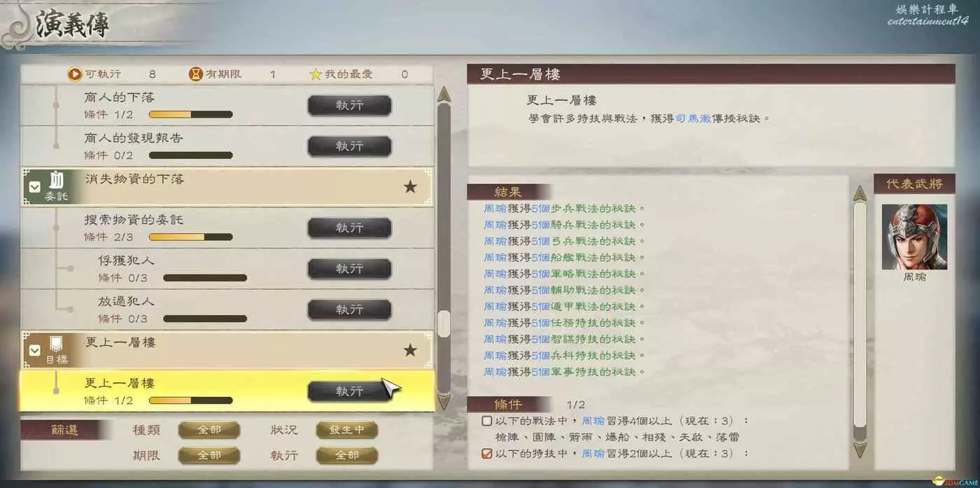
Task: Open the 種類 filter set to 全部
Action: 209,430
